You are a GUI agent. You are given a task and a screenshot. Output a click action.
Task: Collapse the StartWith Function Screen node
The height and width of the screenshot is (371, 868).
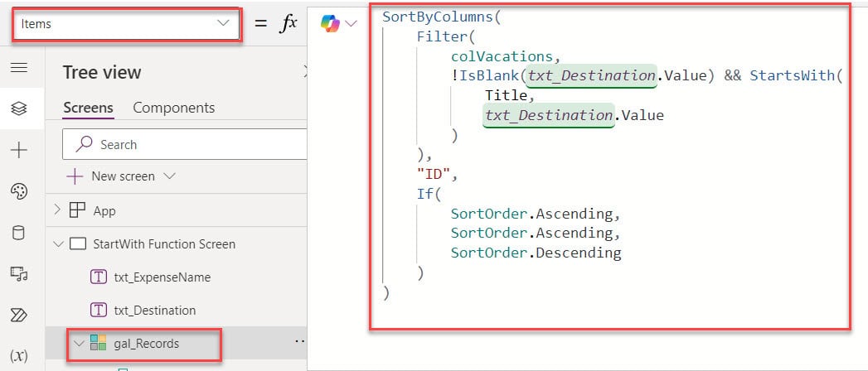pos(57,244)
